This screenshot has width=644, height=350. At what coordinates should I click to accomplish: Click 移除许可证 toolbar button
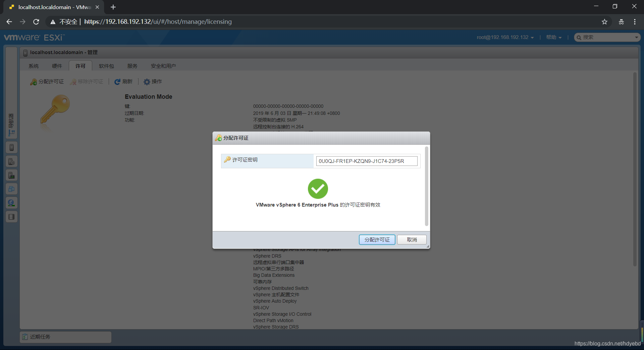tap(87, 82)
